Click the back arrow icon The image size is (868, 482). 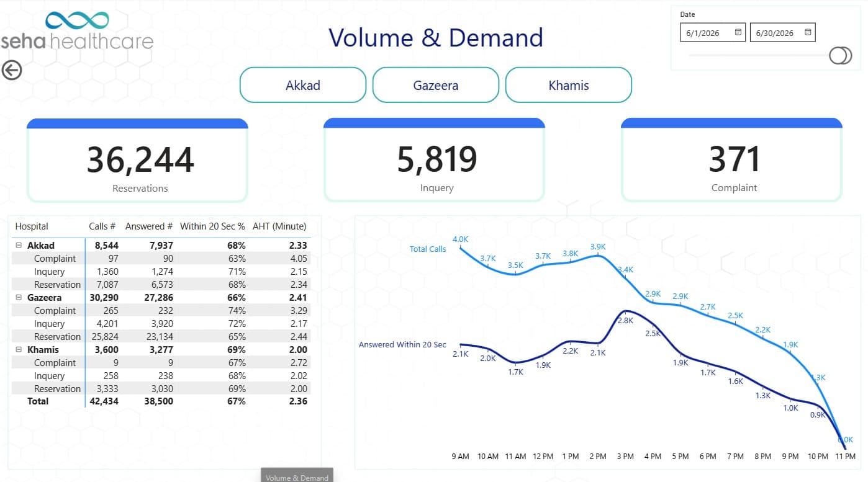pos(11,70)
